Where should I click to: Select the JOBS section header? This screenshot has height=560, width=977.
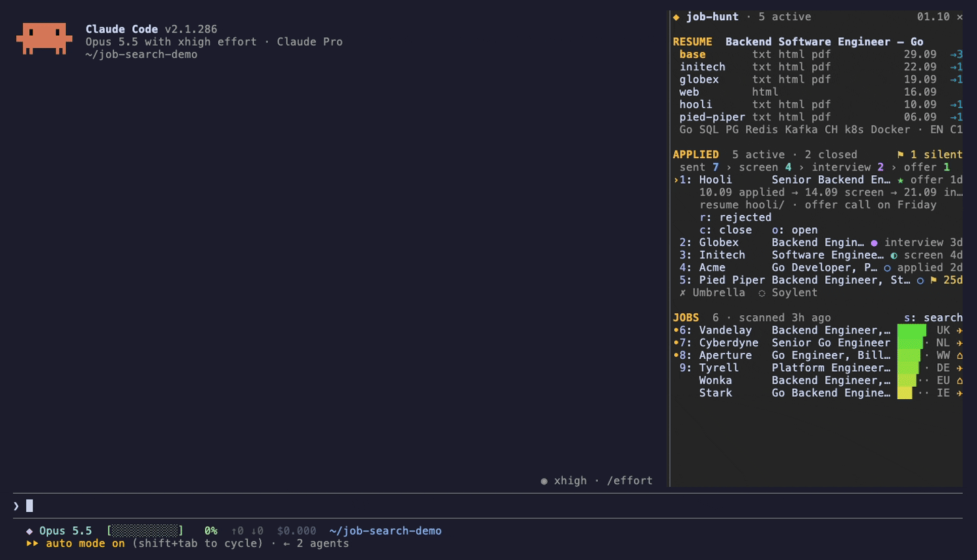point(686,318)
